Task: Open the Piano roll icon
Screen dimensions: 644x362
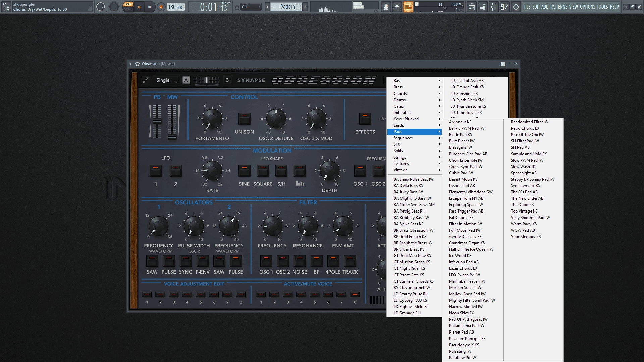Action: coord(504,7)
